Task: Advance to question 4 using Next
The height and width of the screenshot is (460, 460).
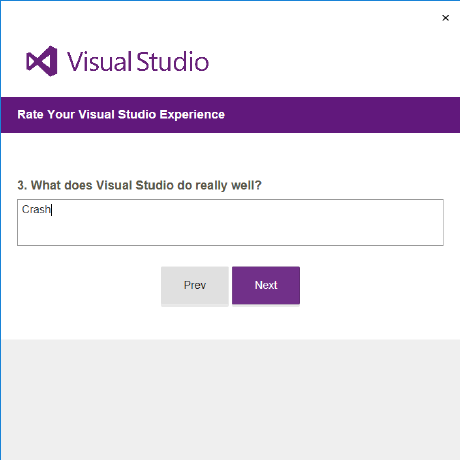Action: tap(266, 285)
